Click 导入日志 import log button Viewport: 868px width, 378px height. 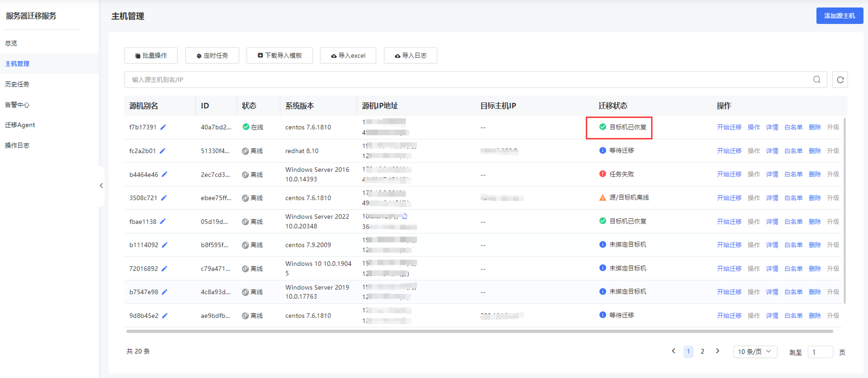[411, 55]
